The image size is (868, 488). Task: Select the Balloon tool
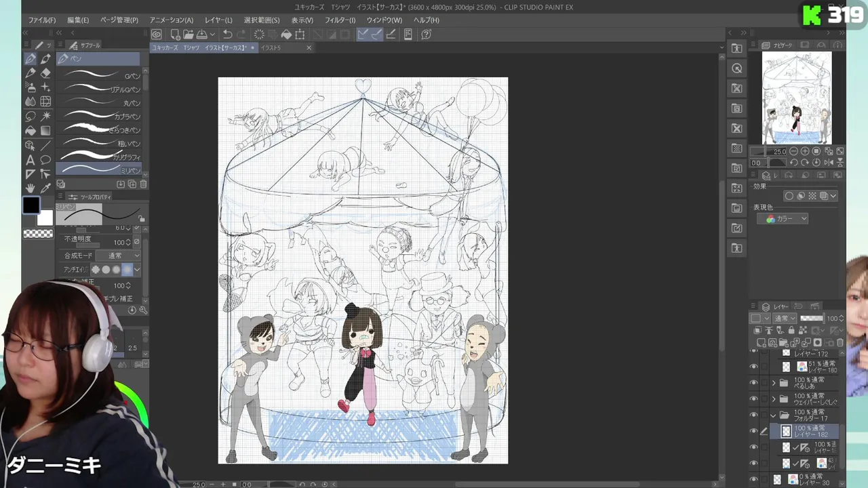click(x=45, y=160)
